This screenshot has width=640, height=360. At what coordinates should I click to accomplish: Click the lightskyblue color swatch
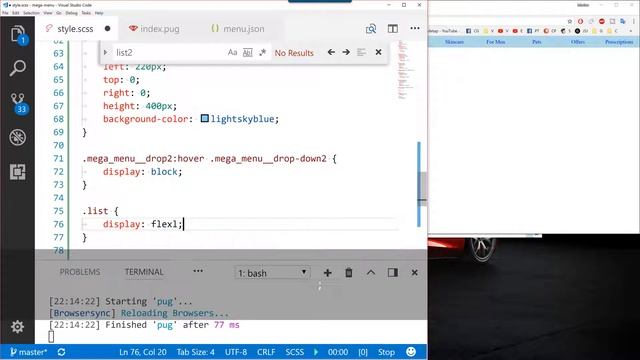[204, 118]
